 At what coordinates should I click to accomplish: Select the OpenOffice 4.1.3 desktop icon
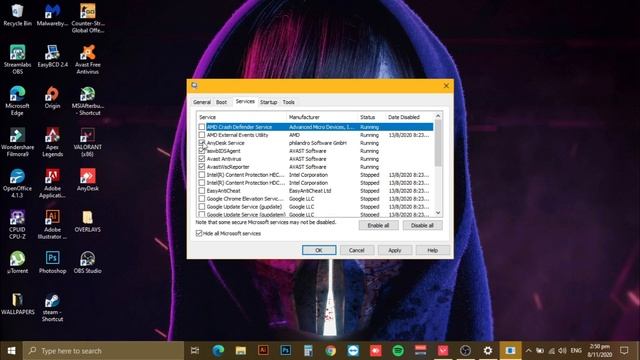17,183
